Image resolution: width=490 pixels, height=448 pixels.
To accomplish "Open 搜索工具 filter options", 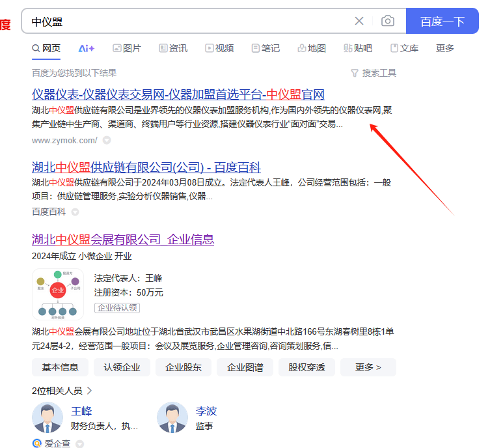I will [x=373, y=73].
